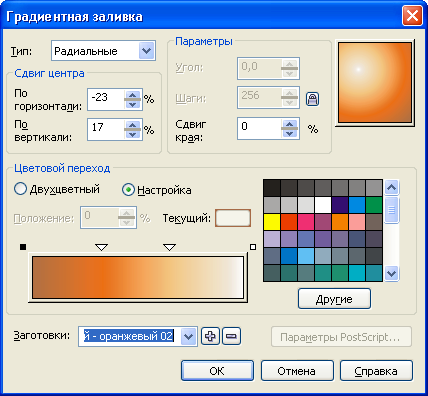The image size is (428, 396).
Task: Decrease the По вертикали offset with down arrow
Action: (x=133, y=134)
